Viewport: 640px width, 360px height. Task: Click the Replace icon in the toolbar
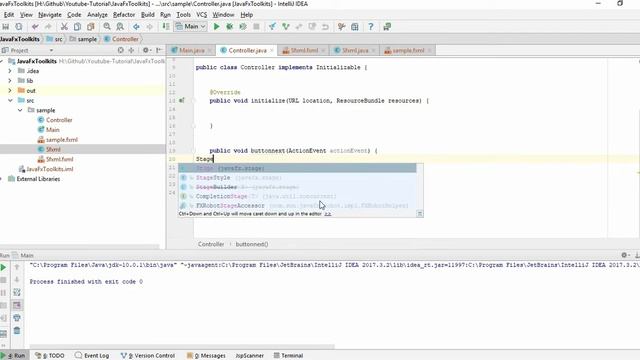pyautogui.click(x=120, y=27)
